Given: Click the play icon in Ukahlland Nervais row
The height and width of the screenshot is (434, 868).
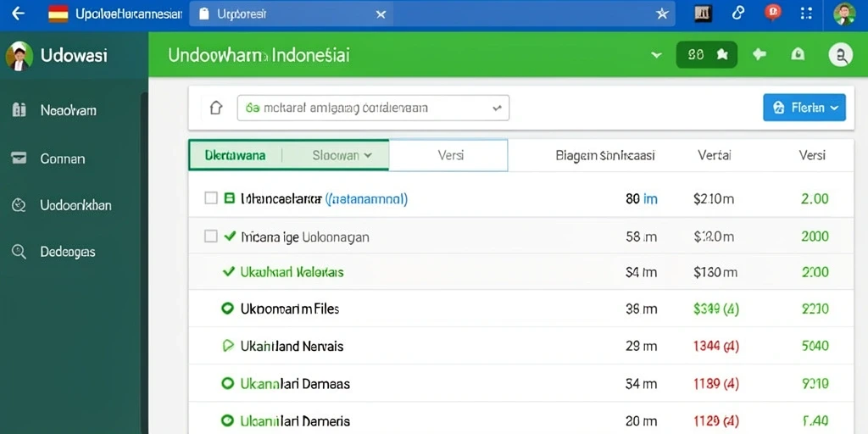Looking at the screenshot, I should (x=227, y=346).
